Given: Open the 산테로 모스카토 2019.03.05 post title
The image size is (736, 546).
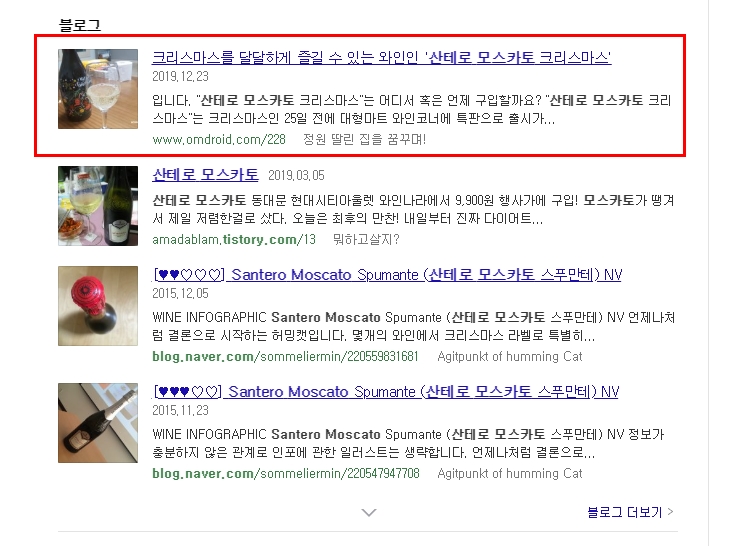Looking at the screenshot, I should 205,175.
